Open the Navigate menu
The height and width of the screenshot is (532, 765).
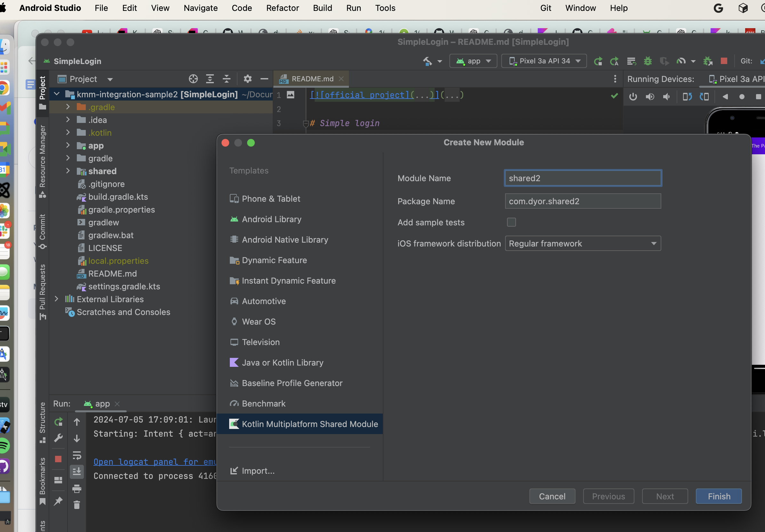coord(201,8)
